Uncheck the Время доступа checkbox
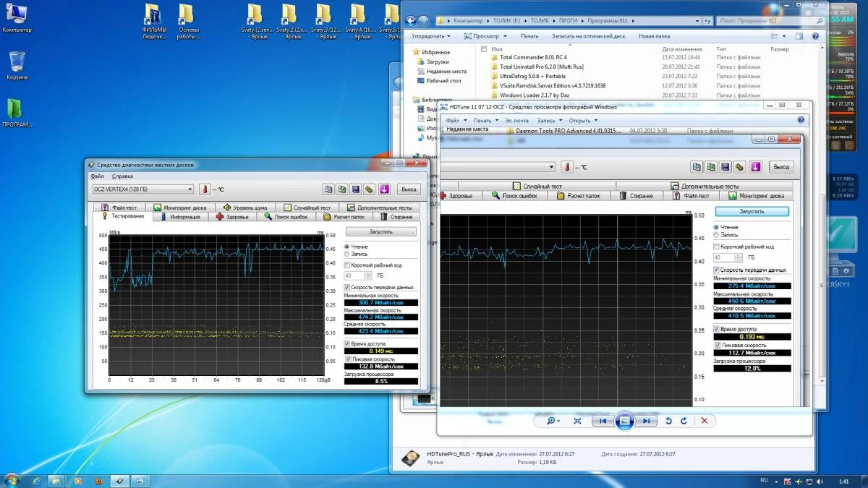Viewport: 868px width, 488px height. click(347, 344)
